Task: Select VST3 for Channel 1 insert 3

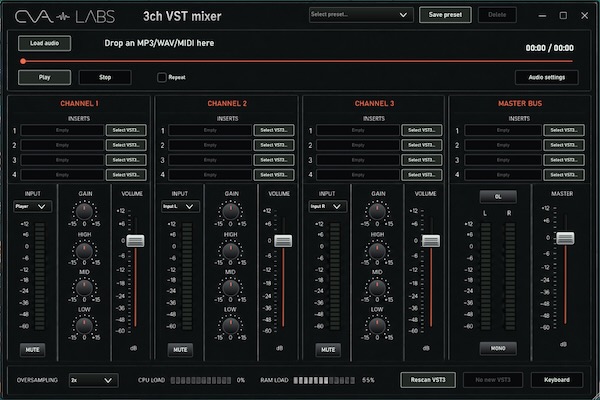Action: 126,160
